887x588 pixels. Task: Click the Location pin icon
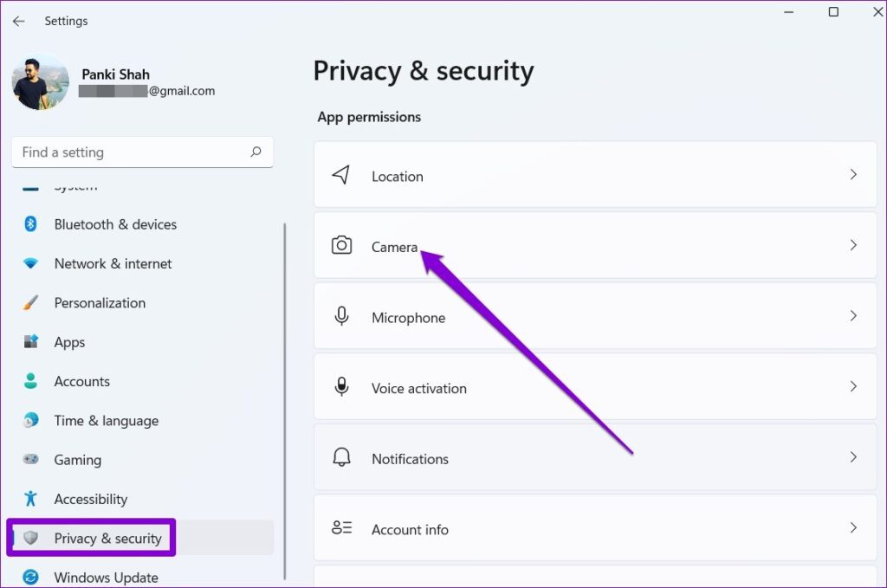pos(341,175)
